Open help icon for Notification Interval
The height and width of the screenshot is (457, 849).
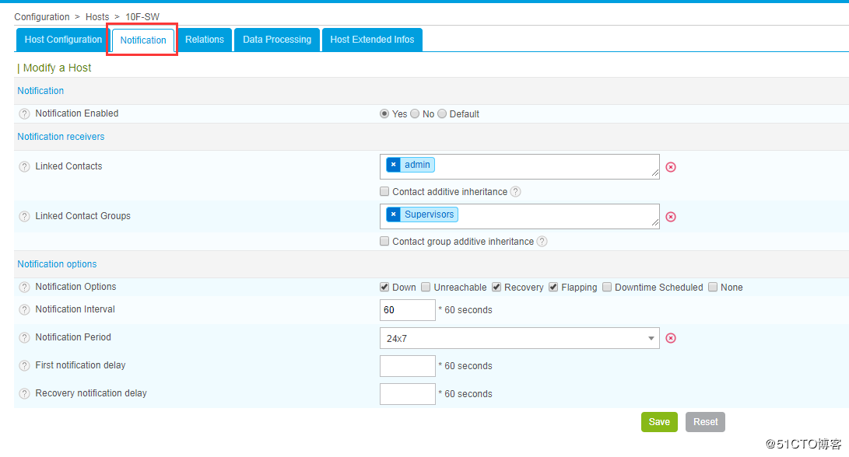tap(24, 310)
